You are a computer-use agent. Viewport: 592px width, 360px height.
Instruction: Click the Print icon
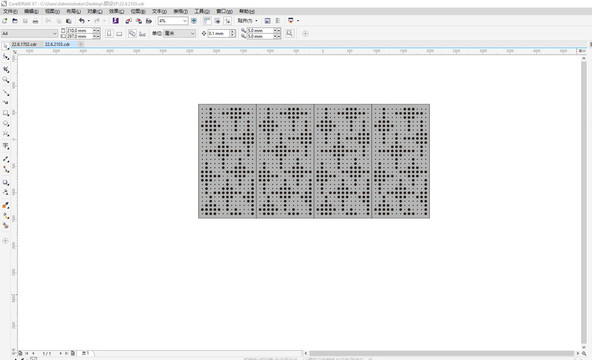[35, 21]
